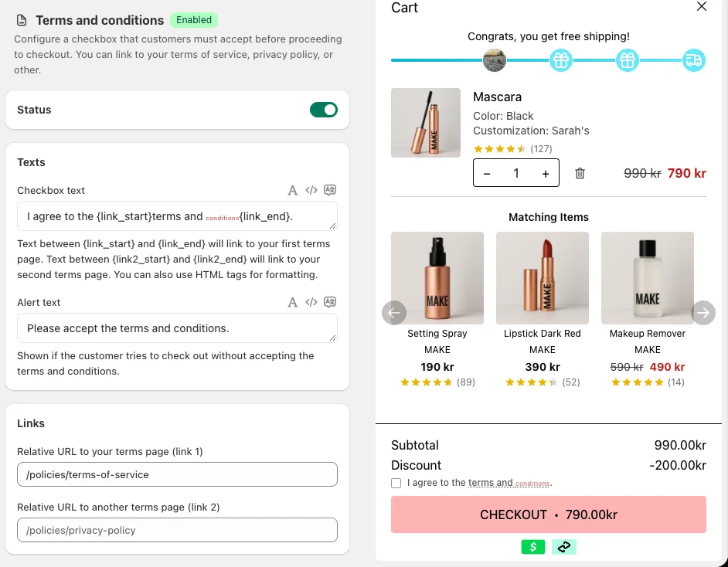Click the Congrats free shipping message
Image resolution: width=728 pixels, height=567 pixels.
(549, 36)
